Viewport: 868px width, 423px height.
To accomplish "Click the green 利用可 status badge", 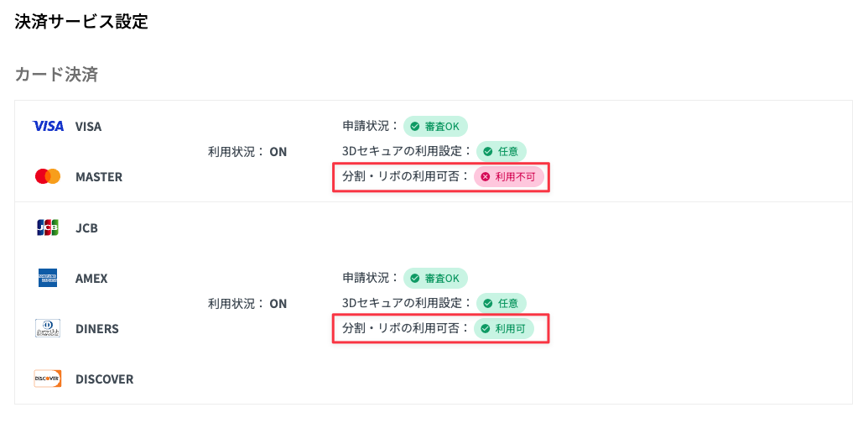I will (504, 329).
